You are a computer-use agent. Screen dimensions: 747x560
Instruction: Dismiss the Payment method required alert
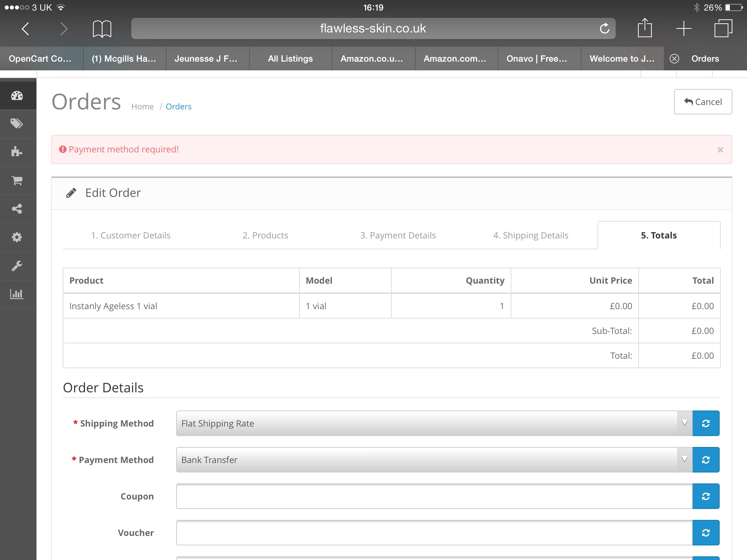pyautogui.click(x=720, y=150)
